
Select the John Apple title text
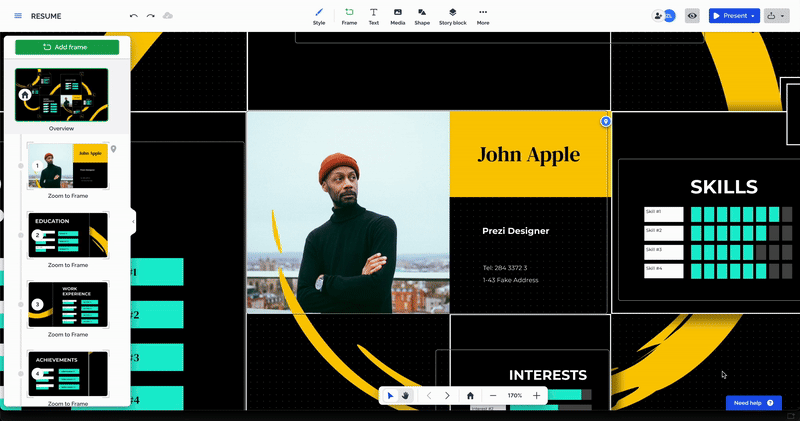[x=529, y=155]
